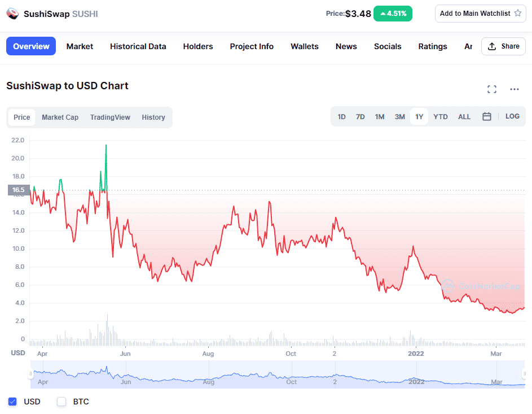Set chart range to 1D
The width and height of the screenshot is (532, 414).
click(x=342, y=117)
